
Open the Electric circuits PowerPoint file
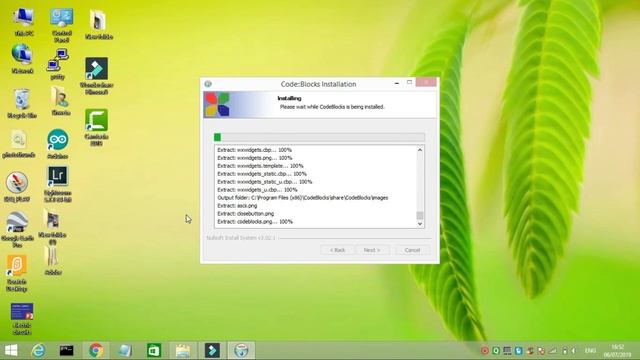point(22,318)
